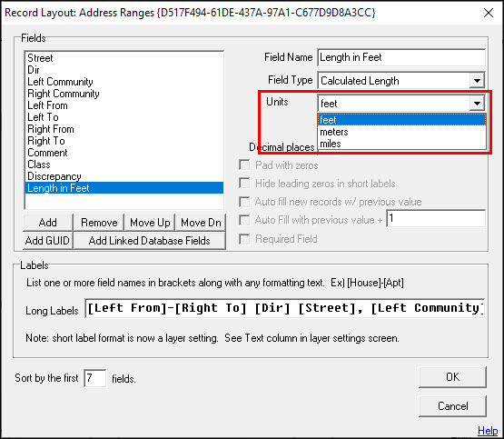Open the Field Type dropdown arrow
The image size is (504, 439).
coord(477,80)
